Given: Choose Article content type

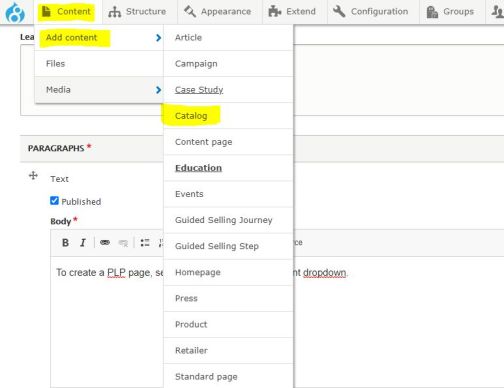Looking at the screenshot, I should [228, 38].
